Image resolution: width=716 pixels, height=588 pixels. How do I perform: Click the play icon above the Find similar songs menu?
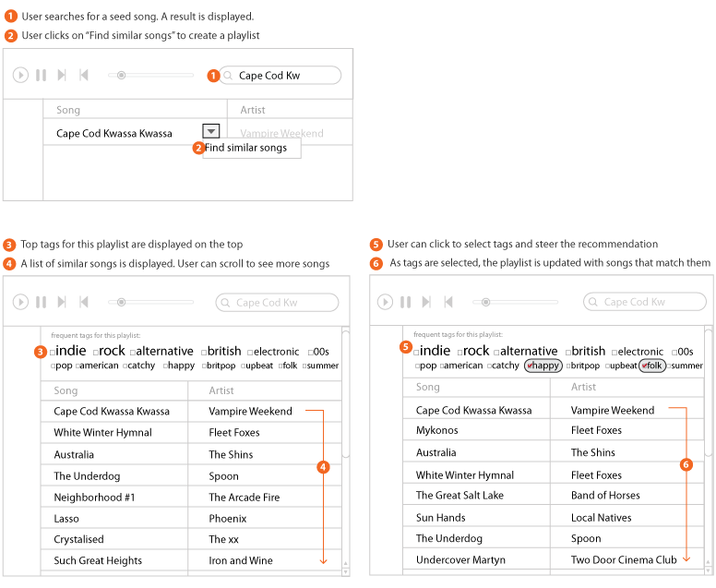point(20,75)
